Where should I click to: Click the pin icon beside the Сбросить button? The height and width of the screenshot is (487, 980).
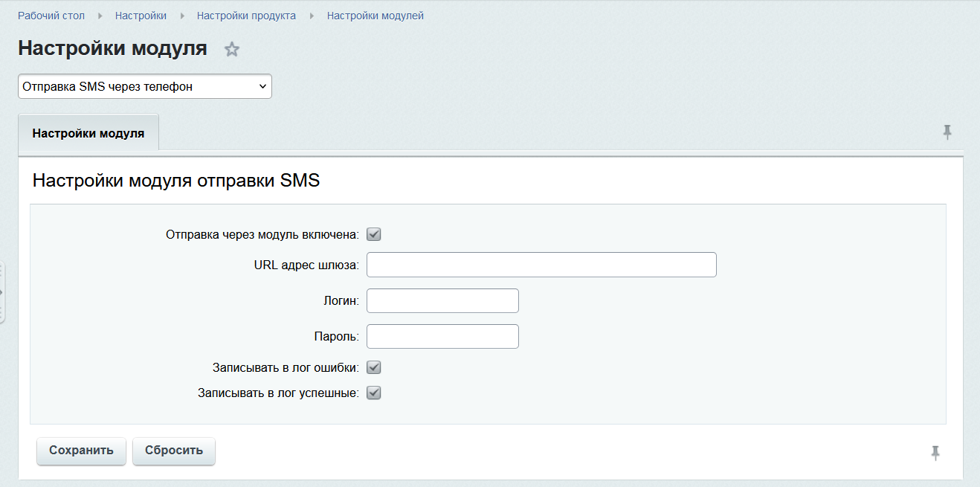[935, 453]
